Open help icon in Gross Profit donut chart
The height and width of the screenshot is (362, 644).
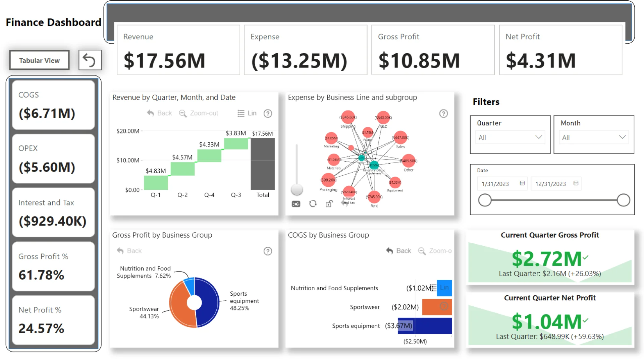(x=268, y=251)
